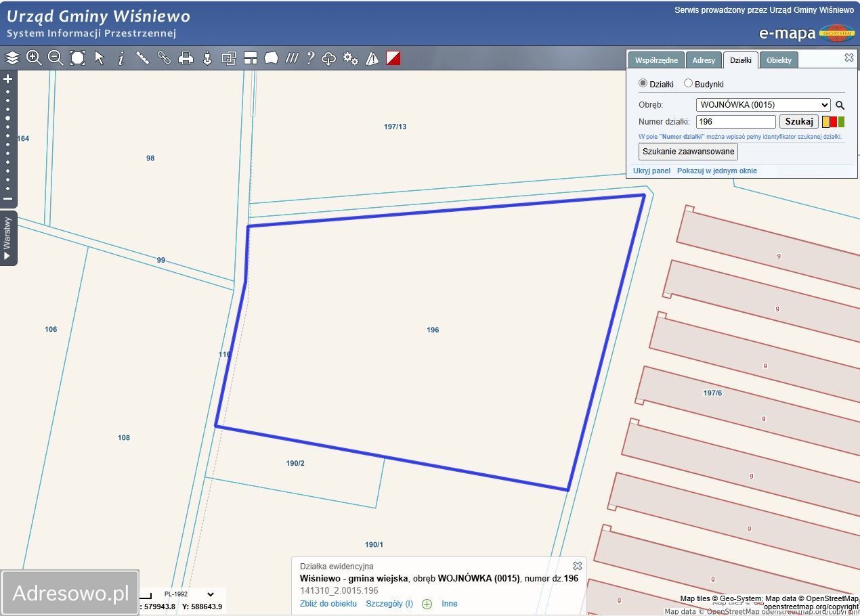Open the map layers stack icon
Image resolution: width=860 pixels, height=616 pixels.
click(12, 58)
